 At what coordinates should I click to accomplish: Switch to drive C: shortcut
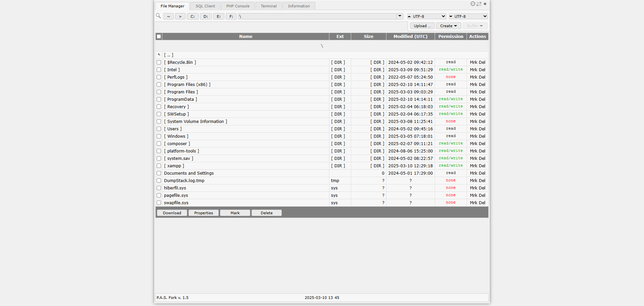pos(192,16)
